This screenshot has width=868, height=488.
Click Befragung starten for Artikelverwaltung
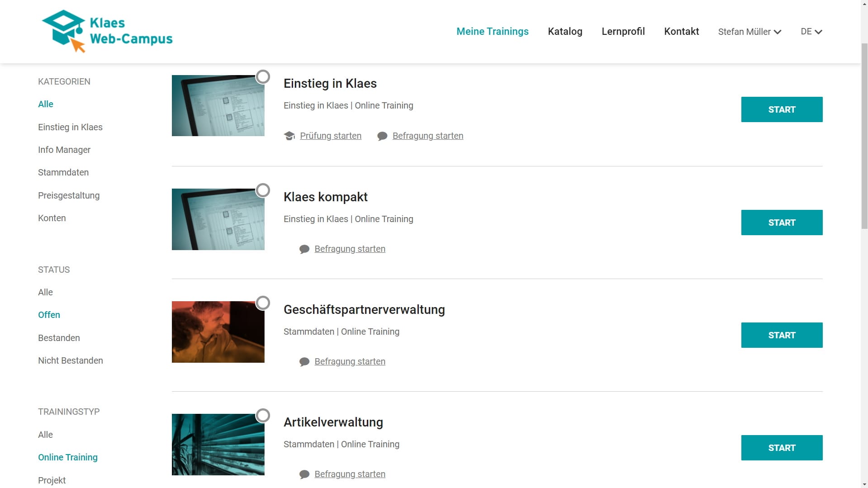pos(350,474)
